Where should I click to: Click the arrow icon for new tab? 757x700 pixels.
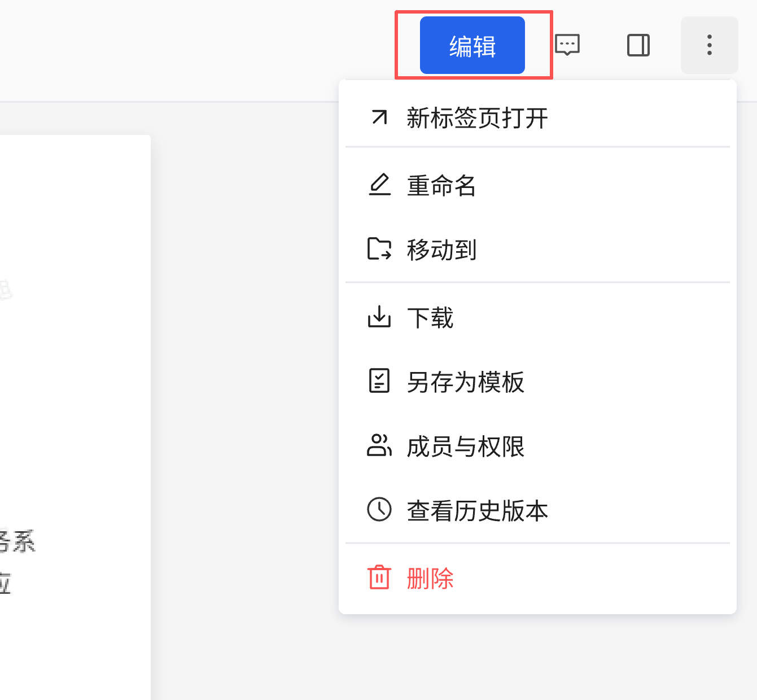click(x=379, y=117)
